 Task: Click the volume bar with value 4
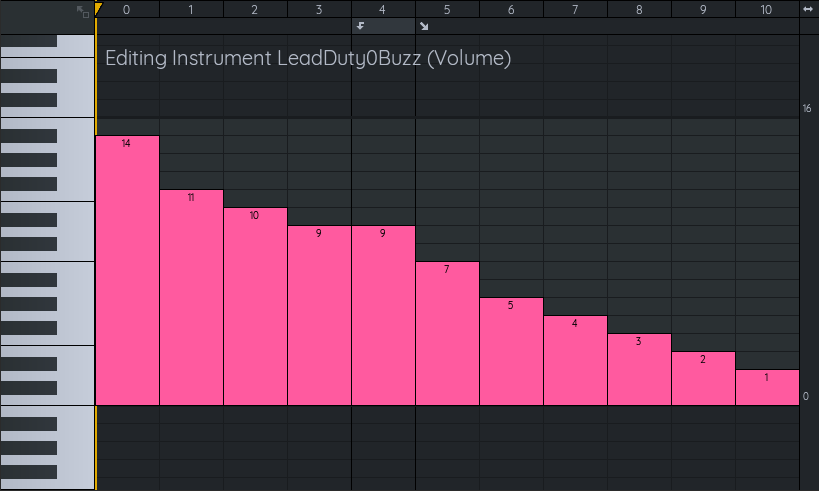575,360
